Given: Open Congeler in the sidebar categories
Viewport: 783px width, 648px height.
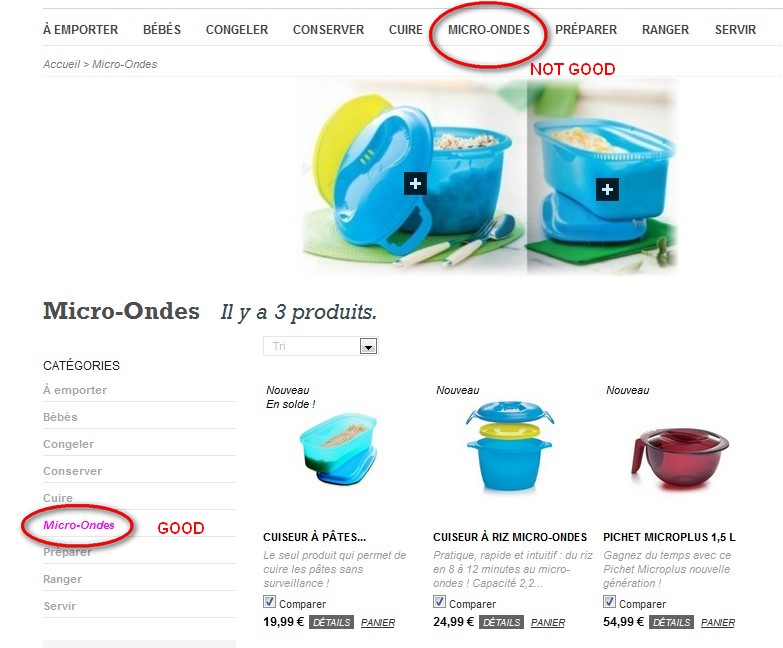Looking at the screenshot, I should (x=68, y=444).
